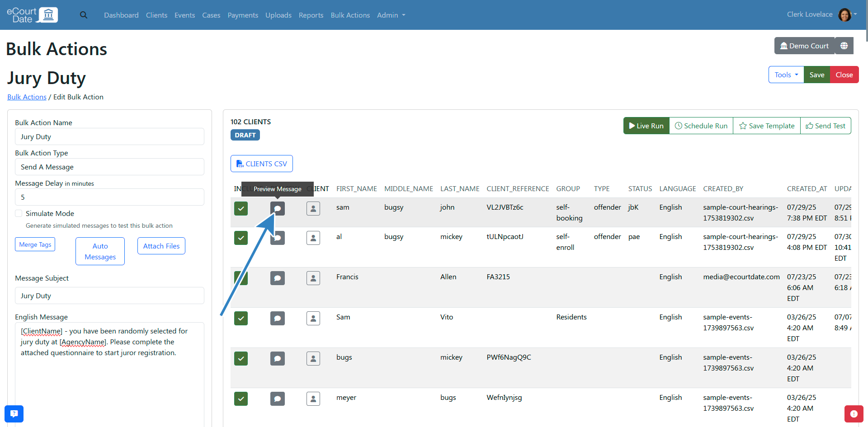Click the FIRST_NAME column header

(357, 188)
